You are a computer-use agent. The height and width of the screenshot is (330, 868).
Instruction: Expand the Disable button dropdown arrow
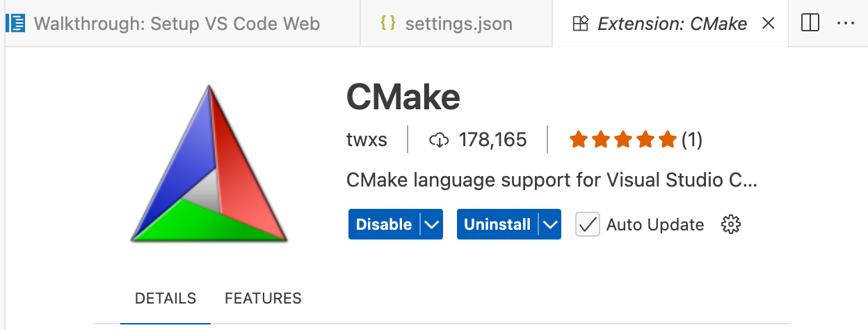click(432, 224)
